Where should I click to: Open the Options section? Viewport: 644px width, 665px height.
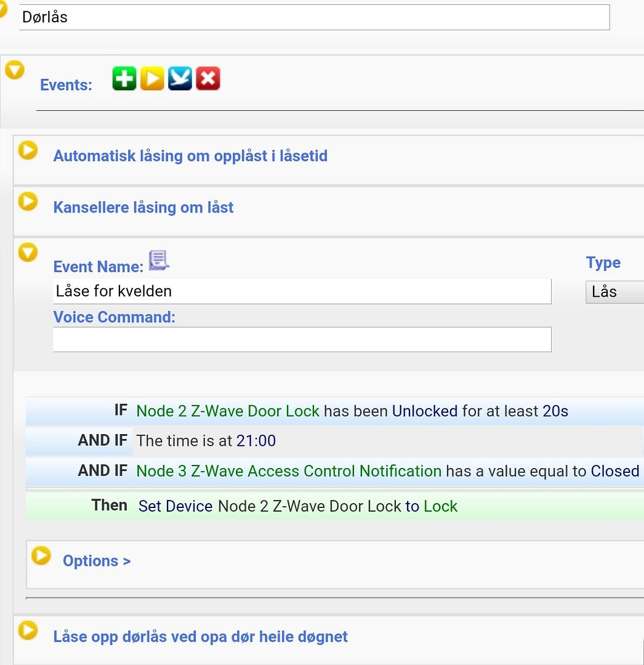click(x=41, y=555)
